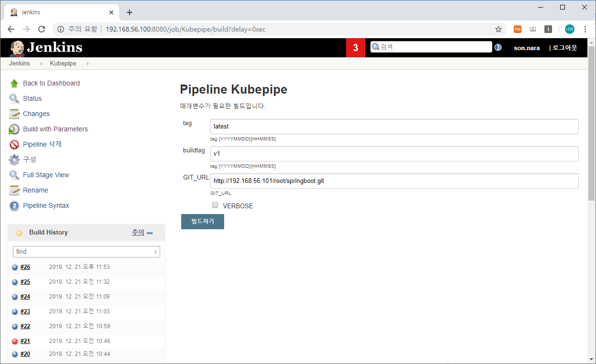This screenshot has width=596, height=364.
Task: Go back in browser history
Action: 11,29
